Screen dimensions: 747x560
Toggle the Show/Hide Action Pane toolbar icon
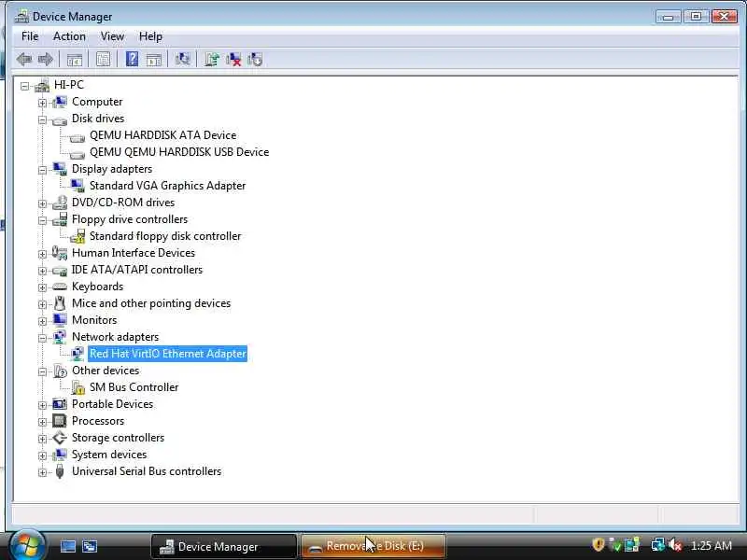coord(154,60)
